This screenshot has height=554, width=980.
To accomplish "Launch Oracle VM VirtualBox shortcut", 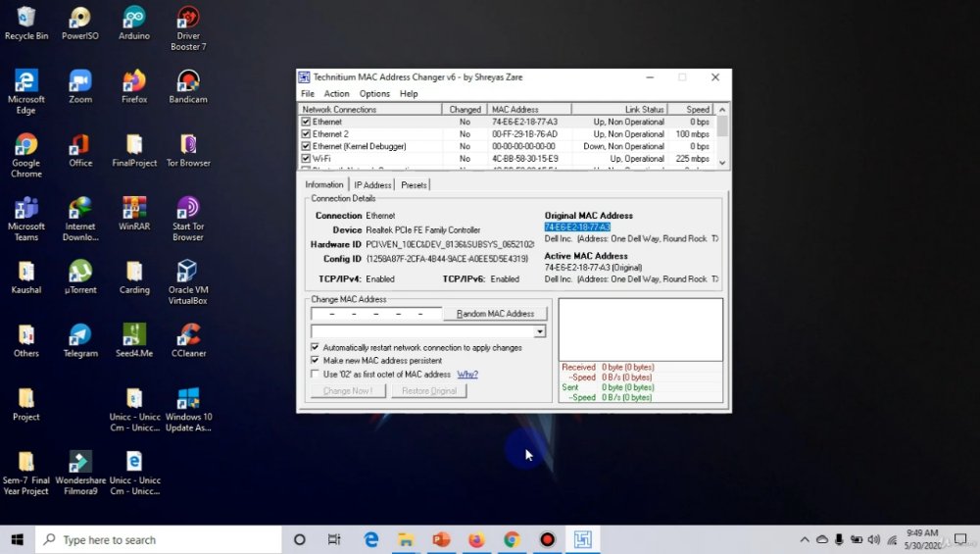I will pyautogui.click(x=188, y=282).
